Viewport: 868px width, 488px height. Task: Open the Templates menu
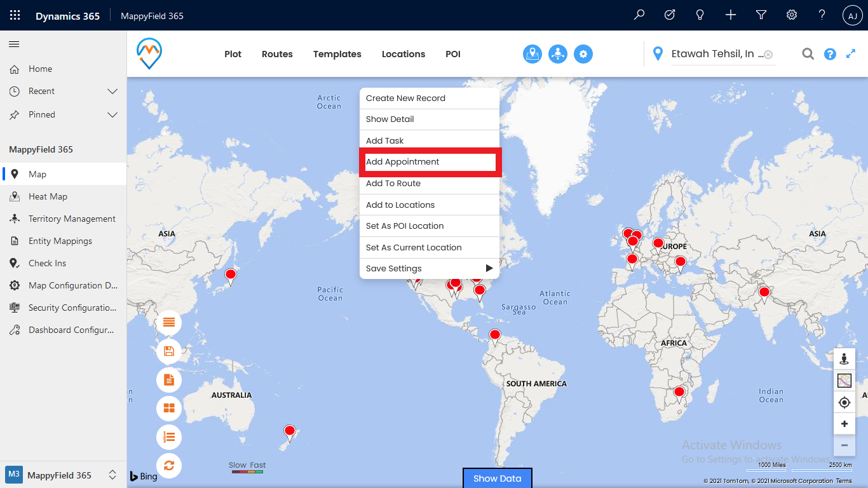337,54
